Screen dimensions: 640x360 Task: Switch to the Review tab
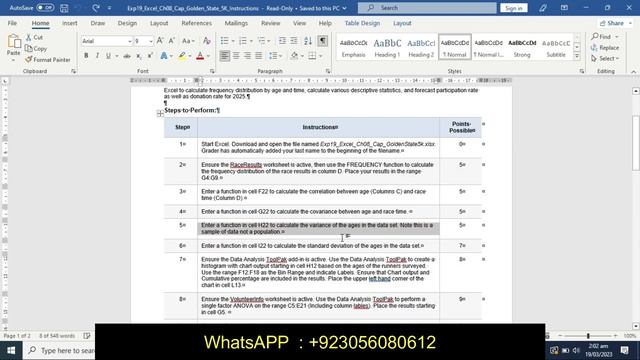(x=271, y=23)
